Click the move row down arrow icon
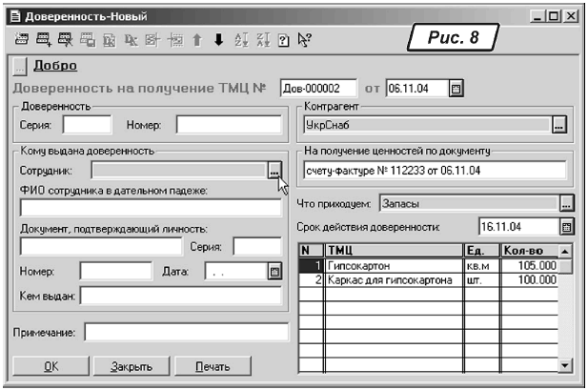This screenshot has height=390, width=588. pyautogui.click(x=218, y=40)
